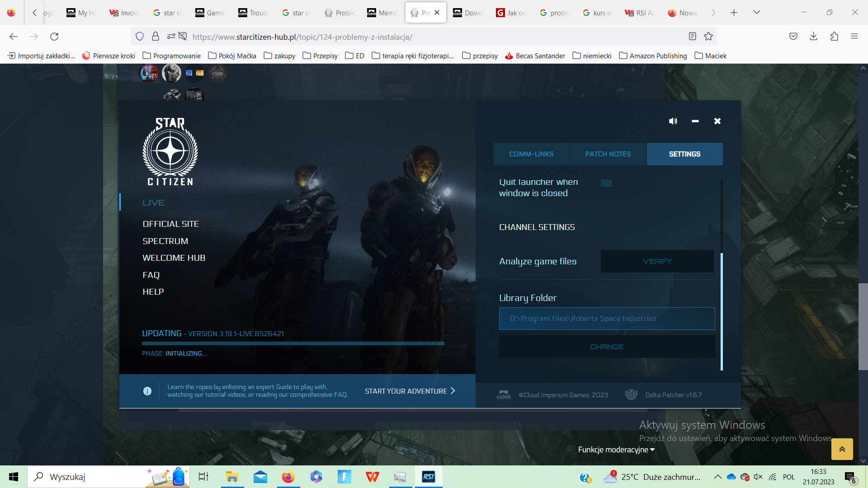Open Funkcje moderacyjne dropdown
Image resolution: width=868 pixels, height=488 pixels.
pos(616,450)
